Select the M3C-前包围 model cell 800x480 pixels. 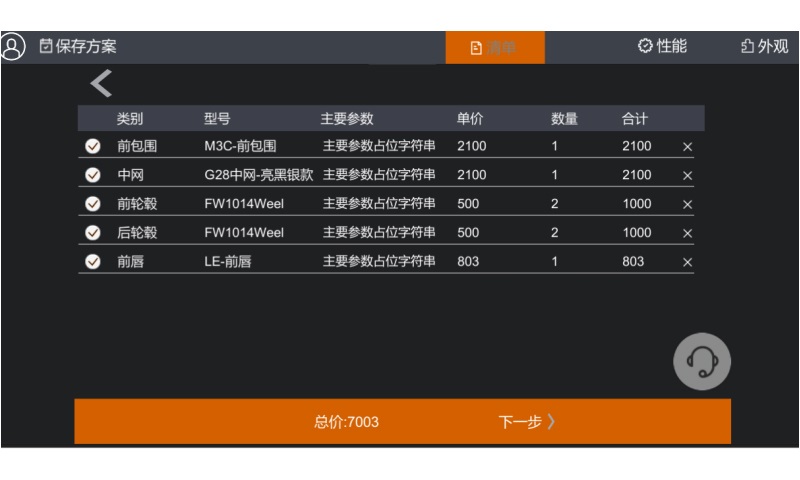click(x=240, y=146)
